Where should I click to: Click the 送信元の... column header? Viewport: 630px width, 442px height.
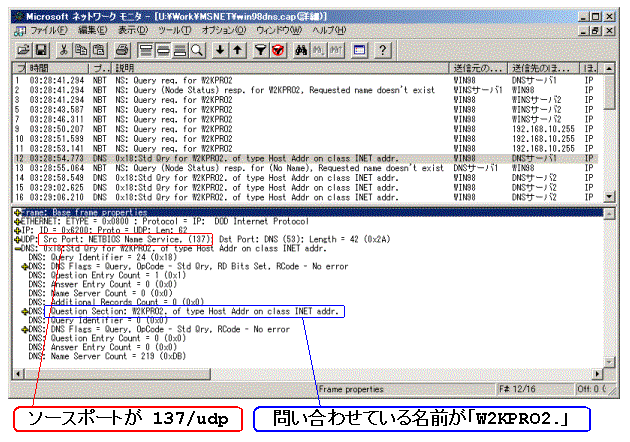478,68
